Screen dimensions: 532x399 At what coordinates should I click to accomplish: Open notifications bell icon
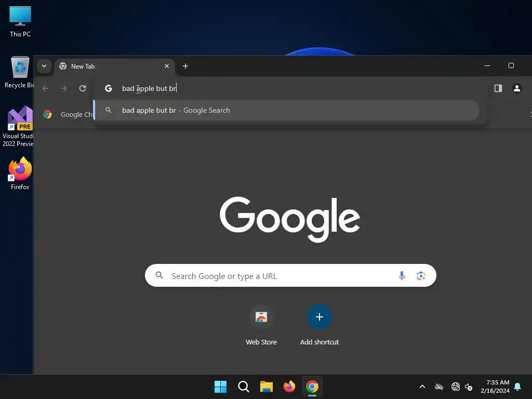pos(517,387)
